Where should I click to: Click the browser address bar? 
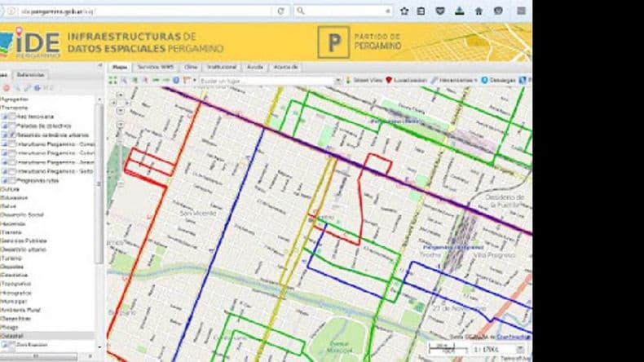[x=142, y=11]
